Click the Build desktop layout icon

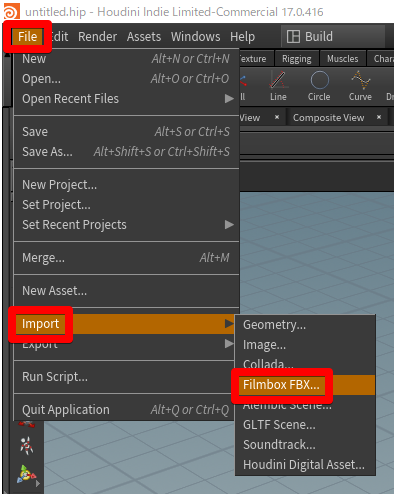(293, 36)
